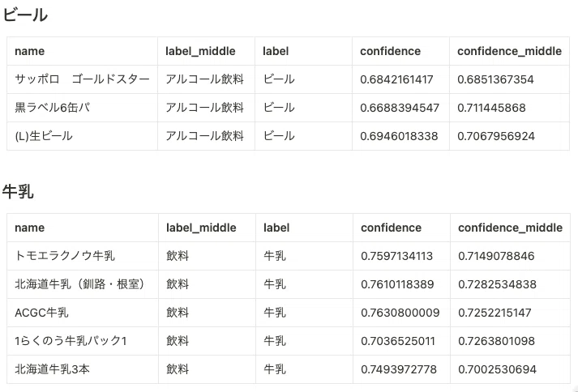Click 牛乳 label in 北海道牛乳（釧路・根室） row
Image resolution: width=578 pixels, height=392 pixels.
click(x=275, y=284)
